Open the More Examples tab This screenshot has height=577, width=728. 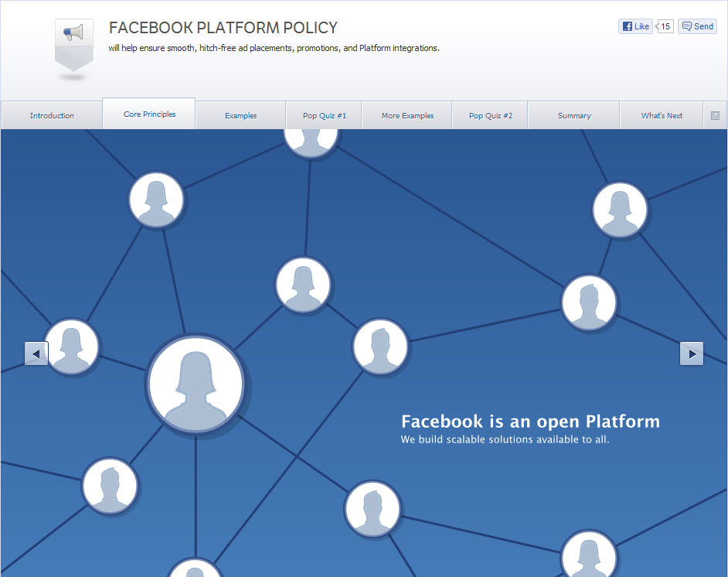407,115
